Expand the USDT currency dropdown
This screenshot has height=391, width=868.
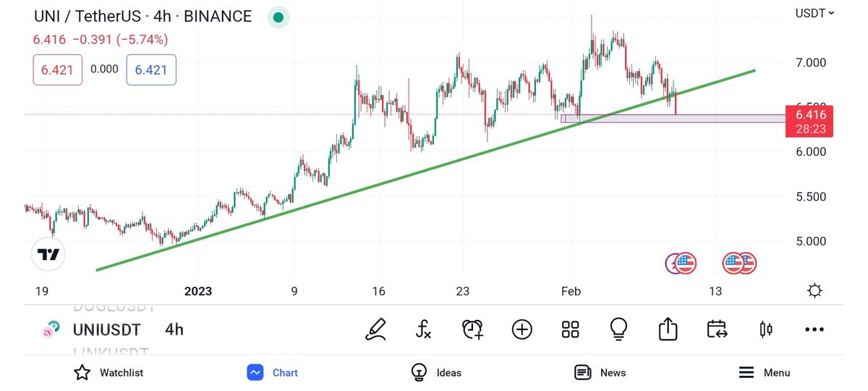pos(814,13)
